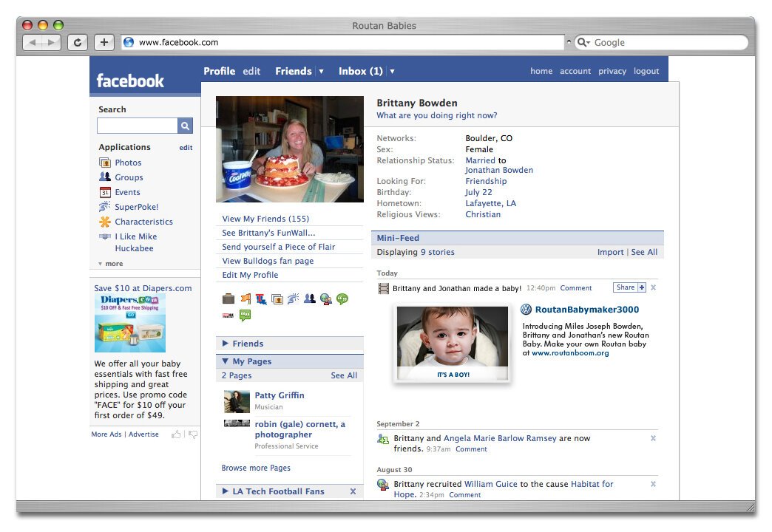
Task: Click the round green quote bubble icon
Action: 342,299
